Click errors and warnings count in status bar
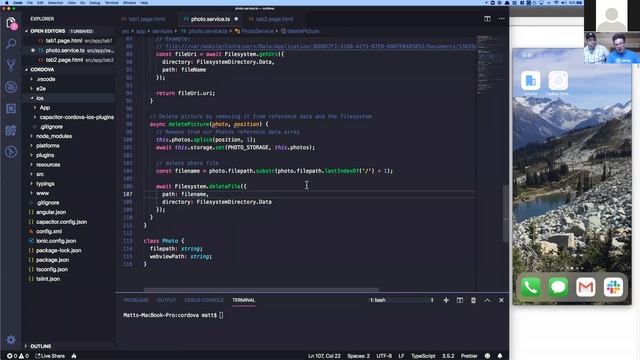 (18, 356)
